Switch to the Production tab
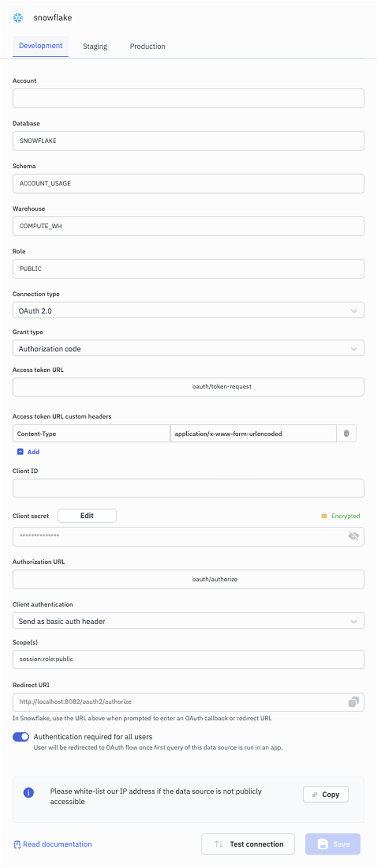Image resolution: width=377 pixels, height=868 pixels. [x=147, y=46]
